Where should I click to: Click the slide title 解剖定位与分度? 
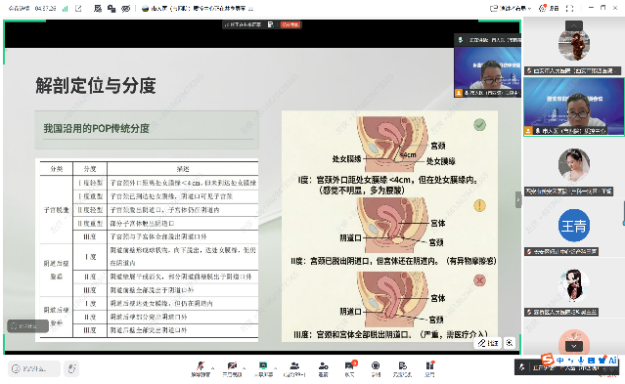tap(96, 85)
